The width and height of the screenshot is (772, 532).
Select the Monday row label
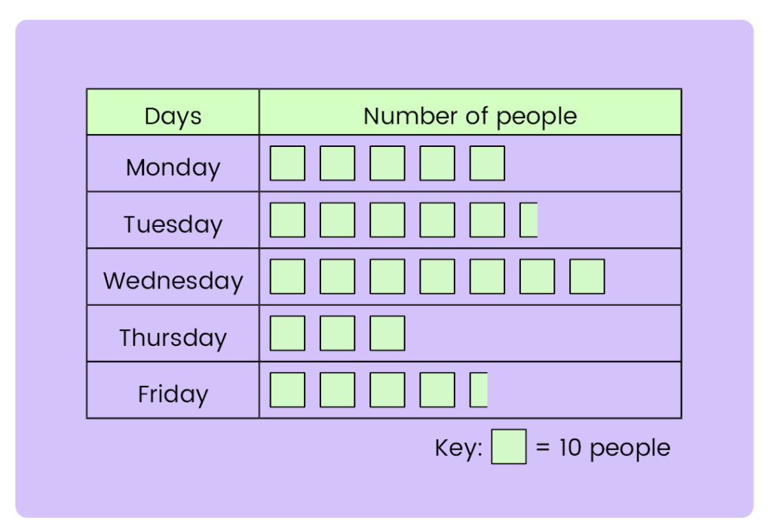coord(173,167)
